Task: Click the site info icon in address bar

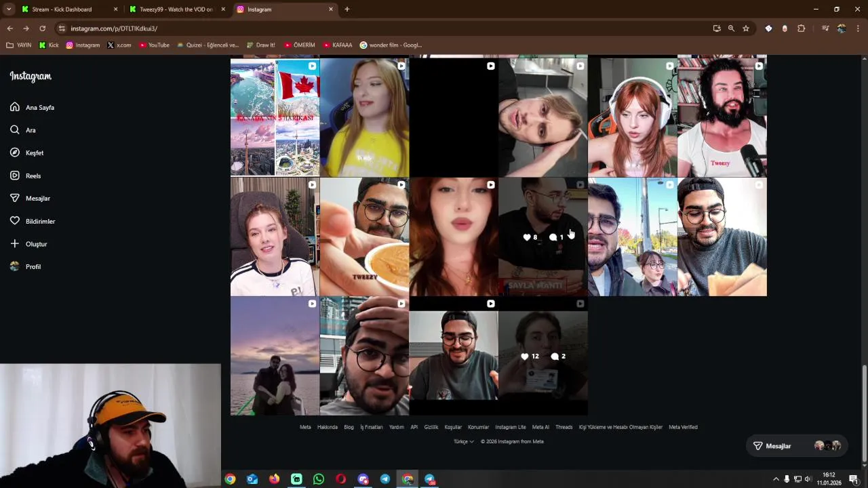Action: tap(62, 28)
